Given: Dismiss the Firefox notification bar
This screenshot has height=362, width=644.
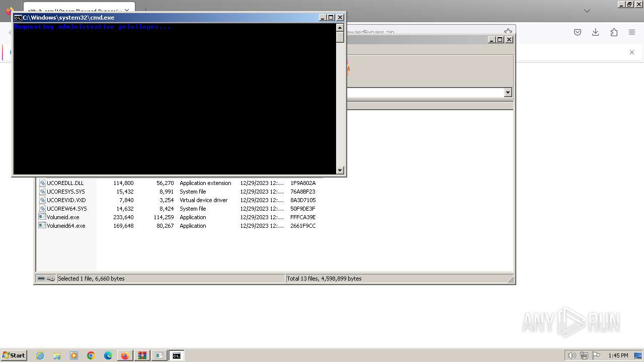Looking at the screenshot, I should (632, 52).
